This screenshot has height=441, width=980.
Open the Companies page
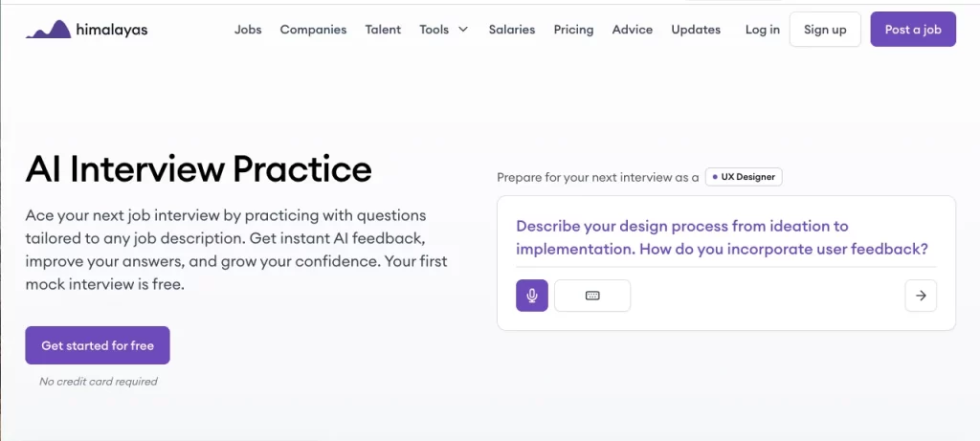click(313, 30)
